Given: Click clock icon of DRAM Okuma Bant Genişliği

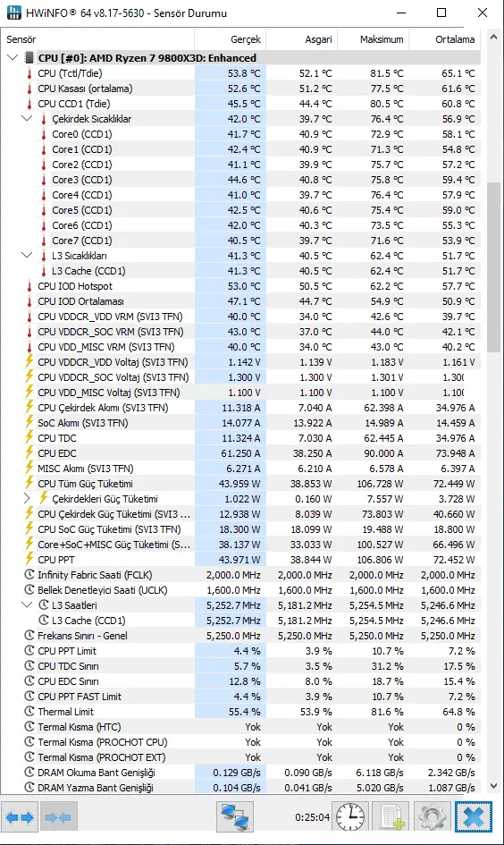Looking at the screenshot, I should click(29, 773).
